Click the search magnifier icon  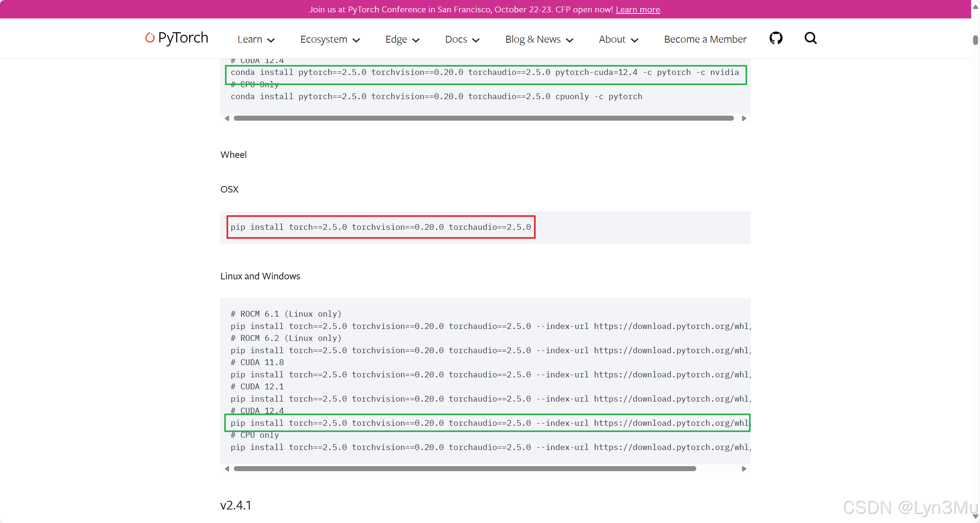(x=810, y=38)
